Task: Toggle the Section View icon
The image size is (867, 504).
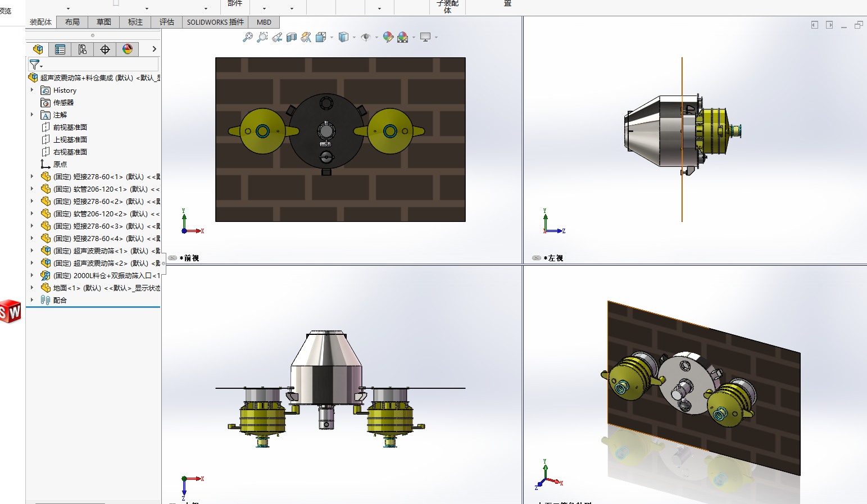Action: [292, 37]
